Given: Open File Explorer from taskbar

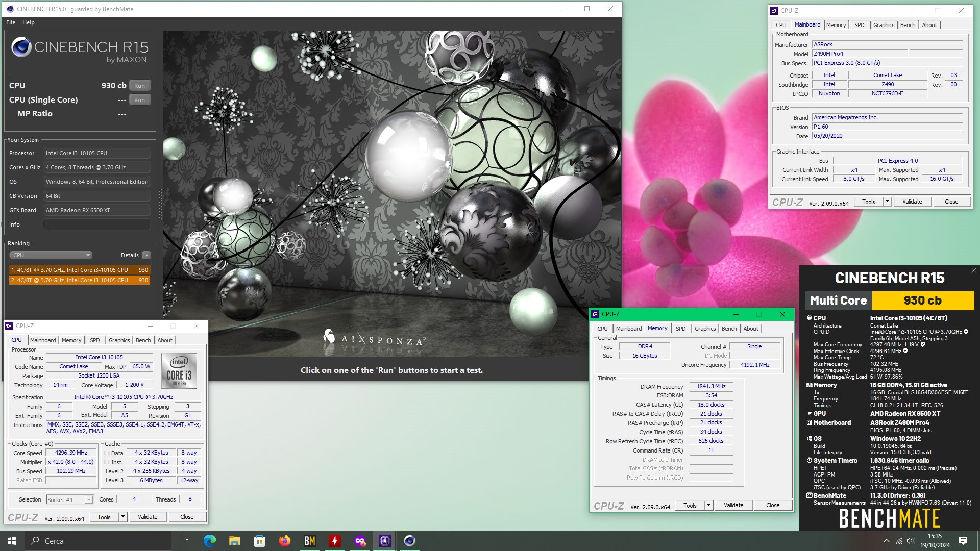Looking at the screenshot, I should tap(235, 541).
